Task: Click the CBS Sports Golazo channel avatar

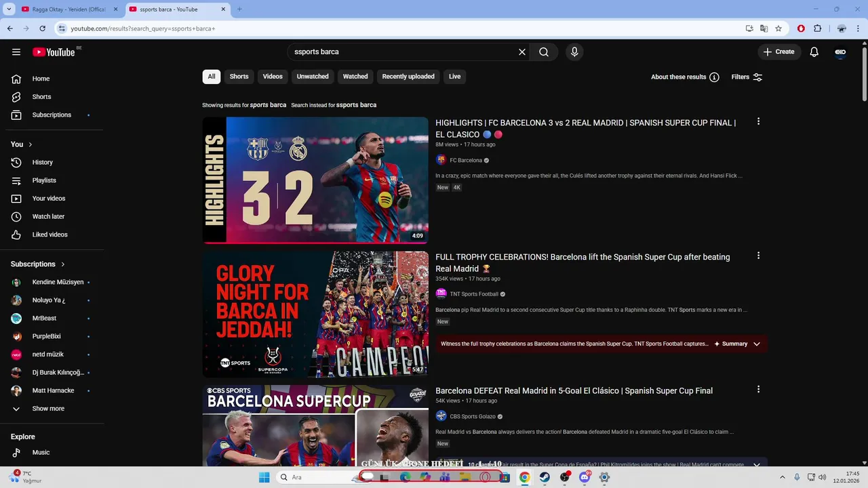Action: pos(441,416)
